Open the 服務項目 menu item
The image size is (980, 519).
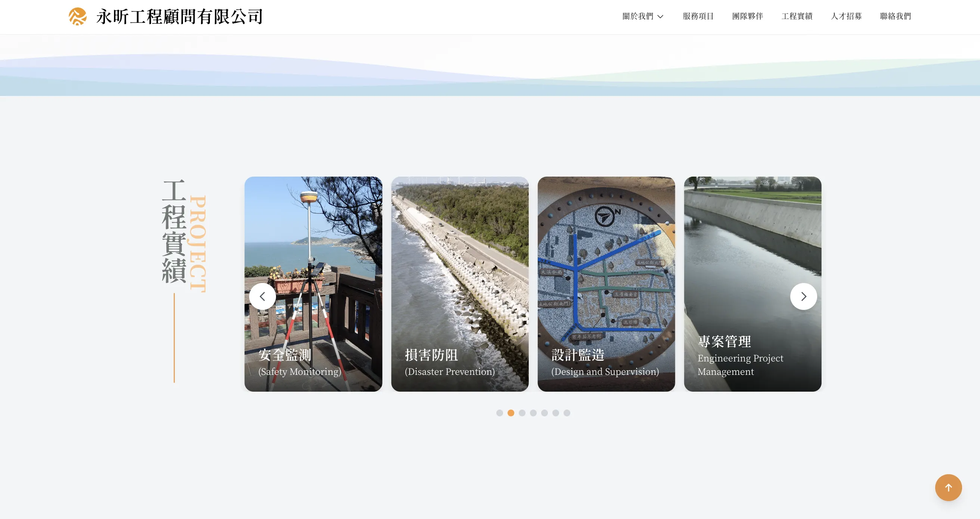click(x=698, y=16)
